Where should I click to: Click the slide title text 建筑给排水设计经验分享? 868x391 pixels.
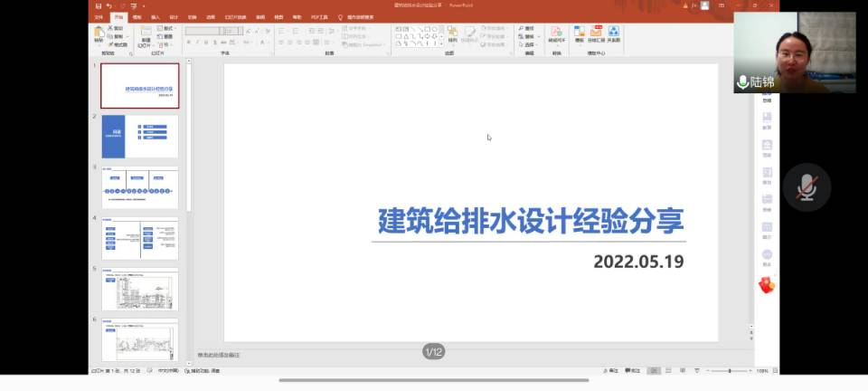click(x=530, y=221)
